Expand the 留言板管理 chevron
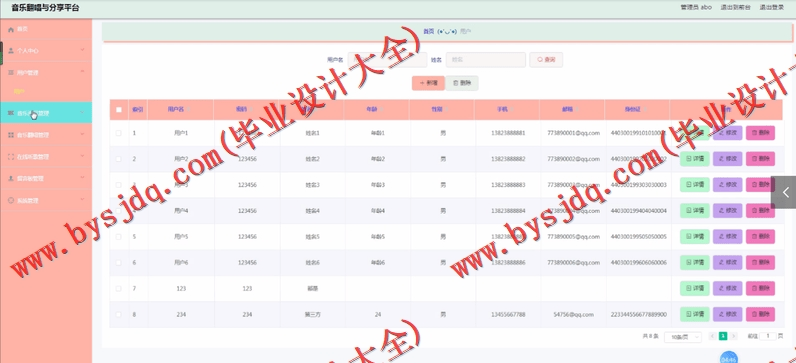This screenshot has height=363, width=796. coord(82,178)
